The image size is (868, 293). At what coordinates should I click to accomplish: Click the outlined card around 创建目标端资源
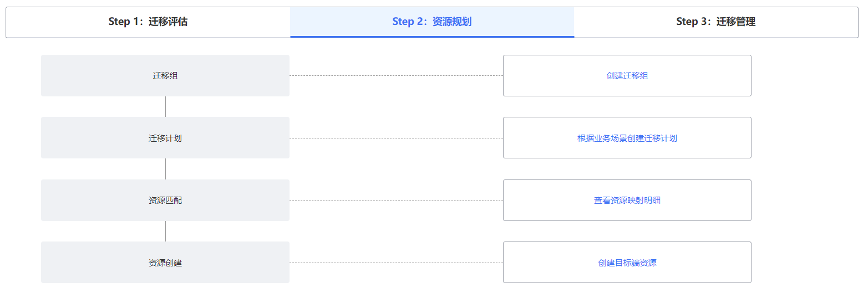(627, 263)
